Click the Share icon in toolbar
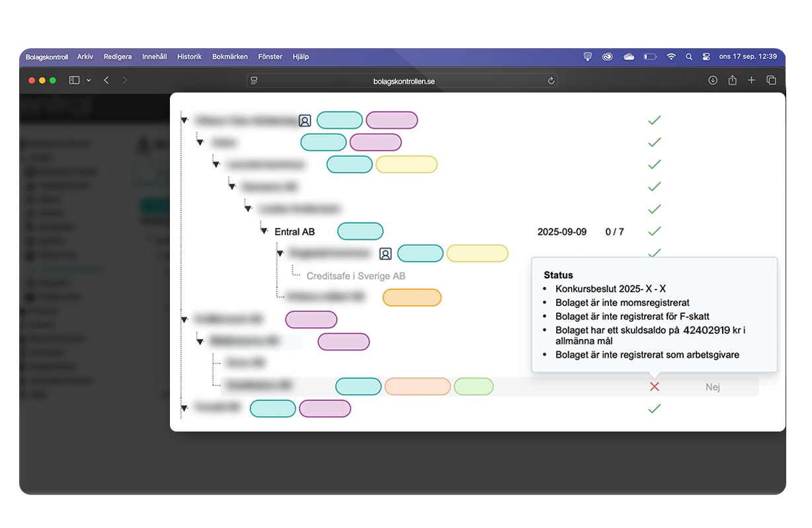812x528 pixels. coord(732,81)
